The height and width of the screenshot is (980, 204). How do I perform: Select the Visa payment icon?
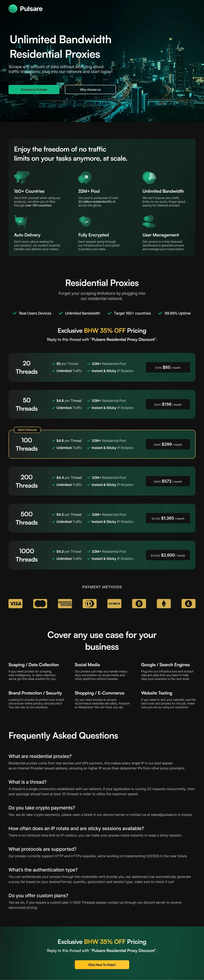(16, 603)
